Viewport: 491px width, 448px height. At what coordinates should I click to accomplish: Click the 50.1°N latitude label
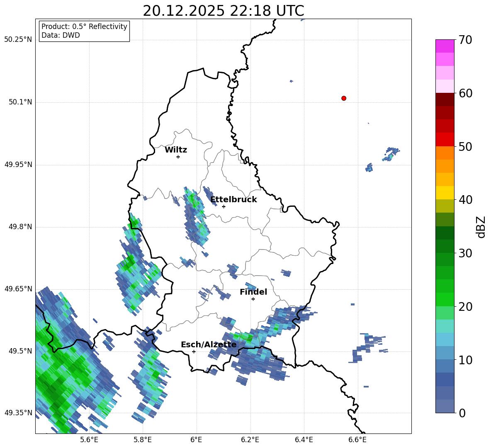(x=20, y=102)
